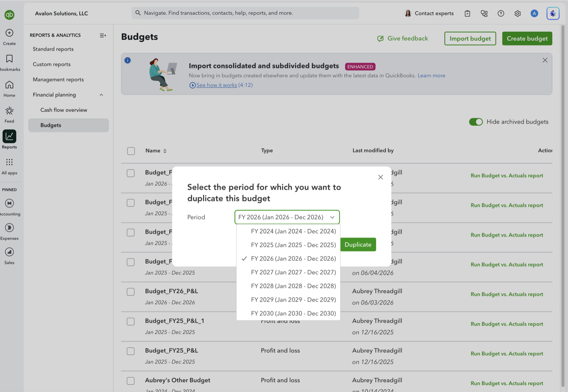568x392 pixels.
Task: Sort budgets by Name arrows
Action: click(x=165, y=151)
